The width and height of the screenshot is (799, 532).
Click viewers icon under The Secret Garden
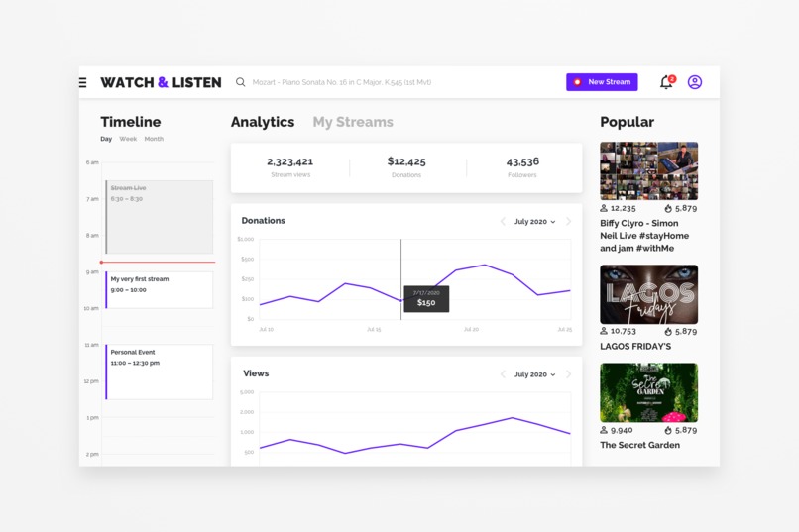point(604,430)
